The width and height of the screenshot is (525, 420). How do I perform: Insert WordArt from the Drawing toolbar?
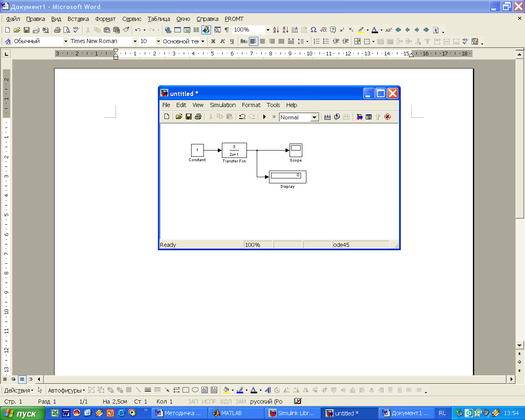tap(268, 390)
